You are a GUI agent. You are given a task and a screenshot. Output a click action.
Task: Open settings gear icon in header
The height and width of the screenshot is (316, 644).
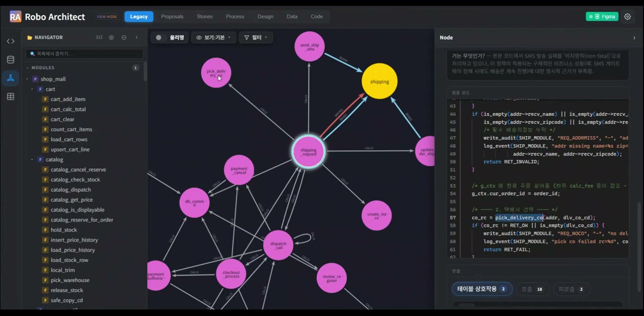click(x=627, y=17)
